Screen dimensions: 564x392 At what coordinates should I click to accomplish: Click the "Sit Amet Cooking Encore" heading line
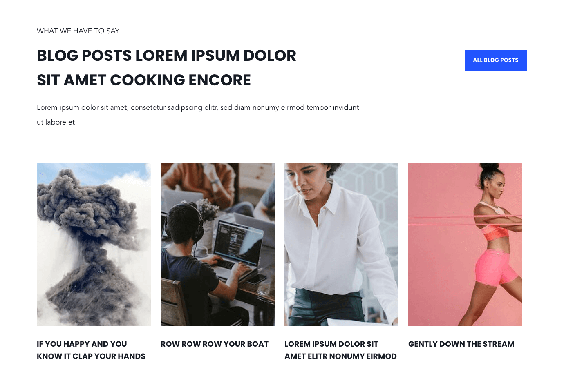click(x=144, y=80)
